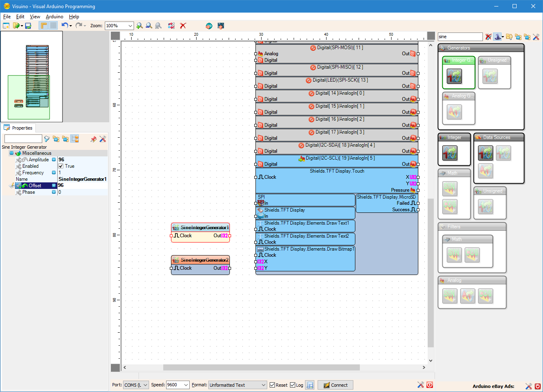Image resolution: width=543 pixels, height=392 pixels.
Task: Select the COS icon in the Filters Math group
Action: coord(472,254)
